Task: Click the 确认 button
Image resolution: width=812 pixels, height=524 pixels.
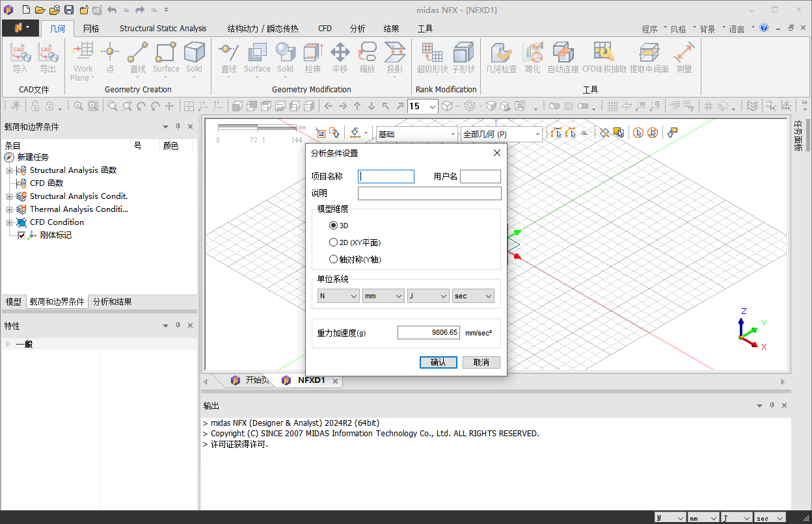Action: pos(439,362)
